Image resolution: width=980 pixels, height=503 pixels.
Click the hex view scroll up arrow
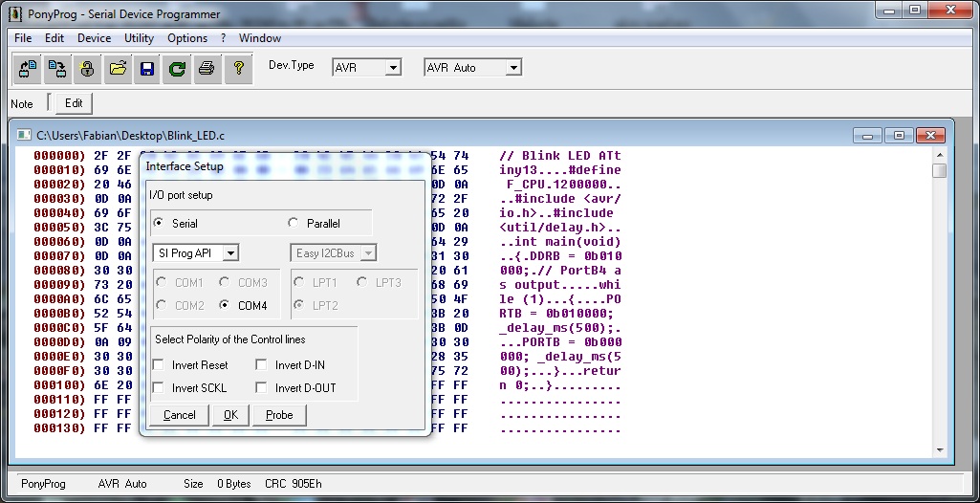(x=939, y=154)
